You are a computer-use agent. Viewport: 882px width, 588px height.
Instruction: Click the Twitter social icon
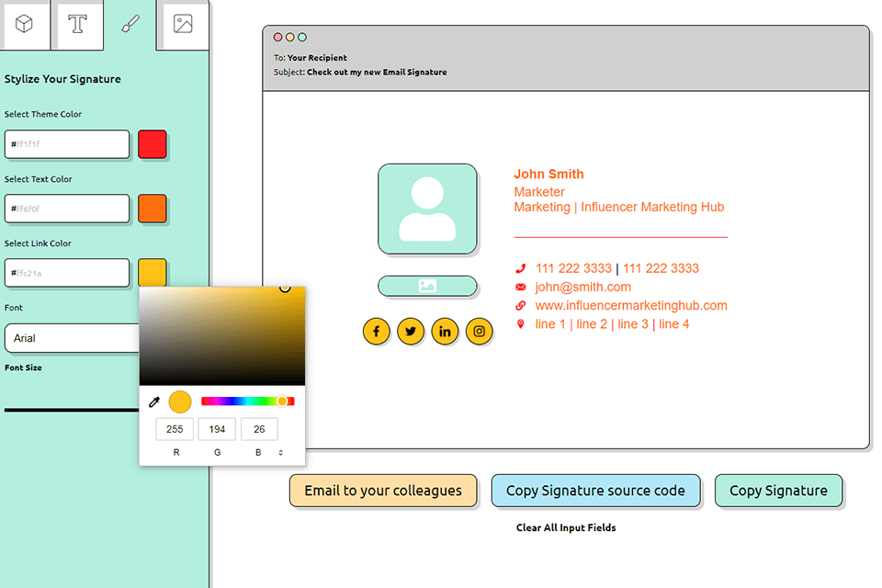coord(411,332)
